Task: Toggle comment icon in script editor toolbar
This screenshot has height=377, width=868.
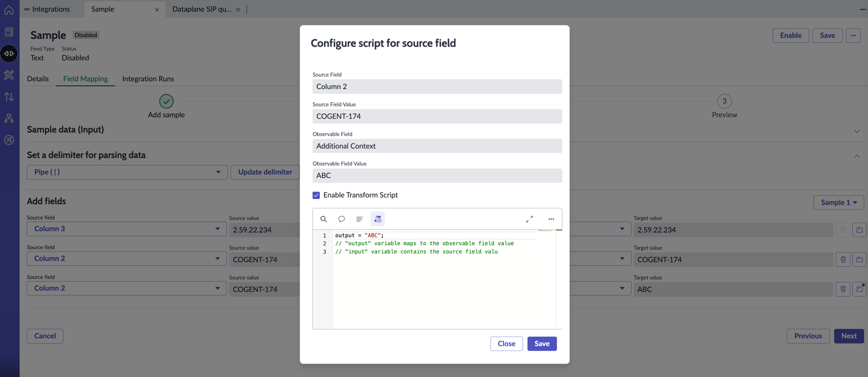Action: [x=341, y=219]
